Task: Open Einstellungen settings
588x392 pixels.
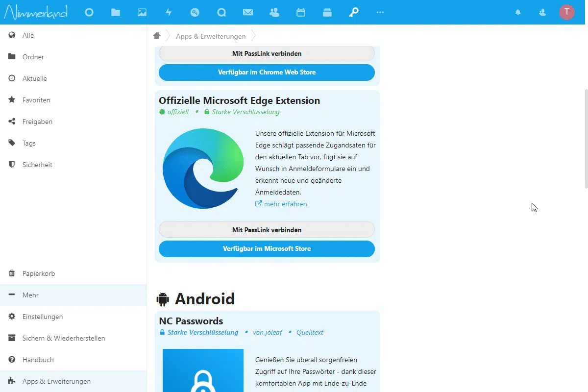Action: coord(73,317)
